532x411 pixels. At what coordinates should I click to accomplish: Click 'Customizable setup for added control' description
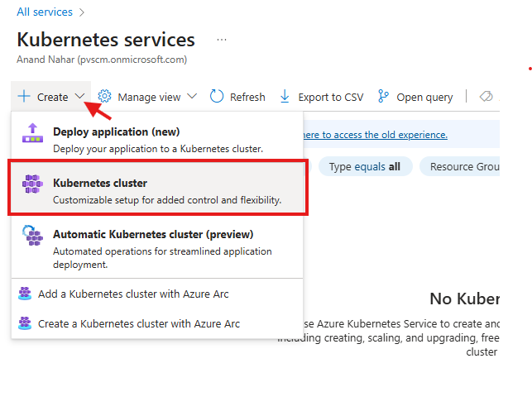(167, 200)
